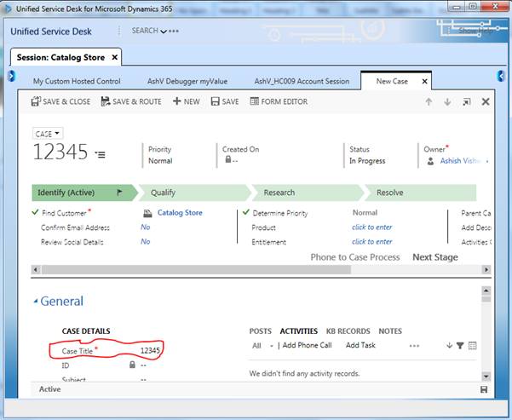
Task: Click to enter the Product field
Action: point(372,227)
